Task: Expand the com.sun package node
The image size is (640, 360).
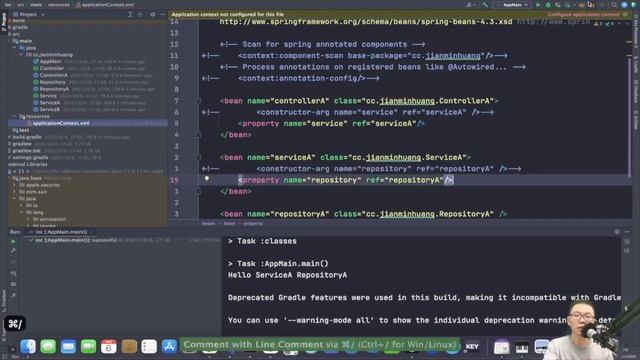Action: [15, 191]
